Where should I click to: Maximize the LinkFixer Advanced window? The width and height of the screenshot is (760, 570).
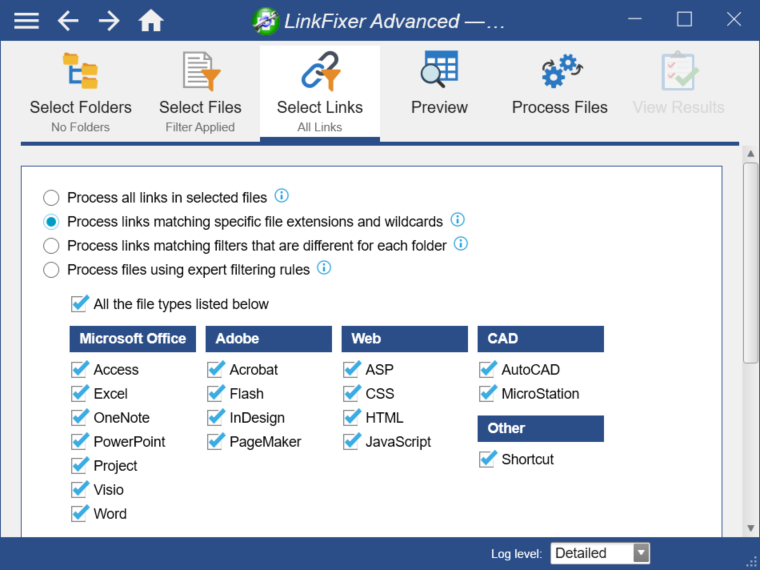click(x=684, y=19)
